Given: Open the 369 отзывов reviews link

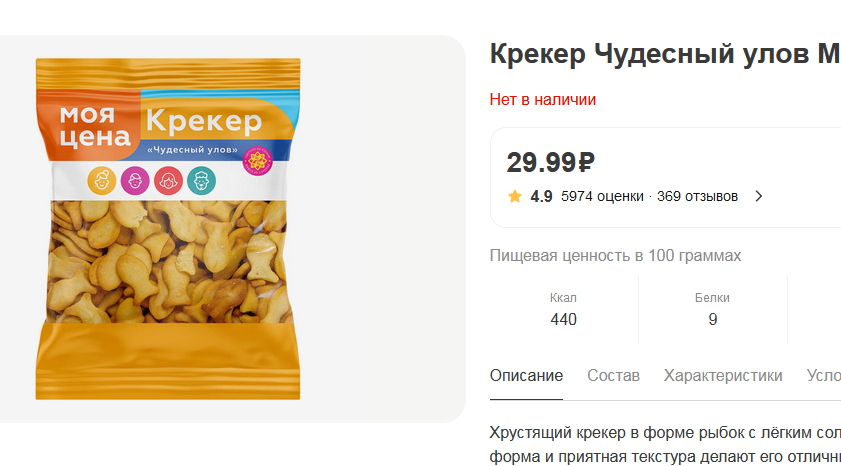Looking at the screenshot, I should [697, 196].
